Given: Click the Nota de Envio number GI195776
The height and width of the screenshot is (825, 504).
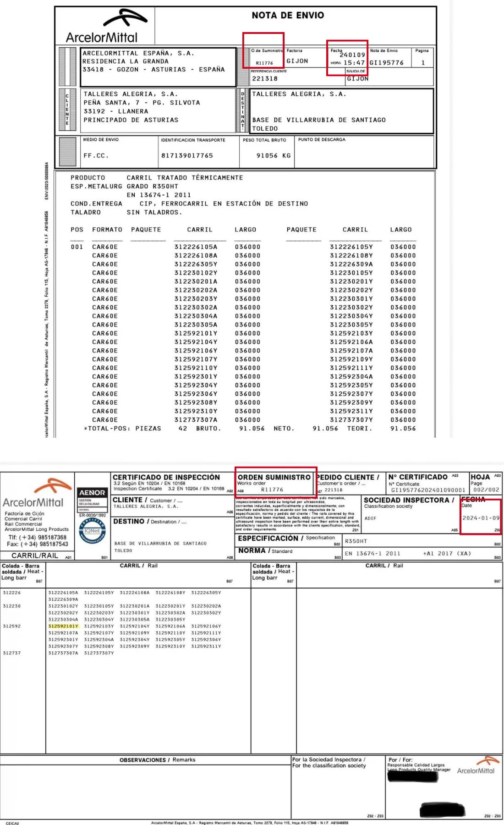Looking at the screenshot, I should click(x=387, y=63).
